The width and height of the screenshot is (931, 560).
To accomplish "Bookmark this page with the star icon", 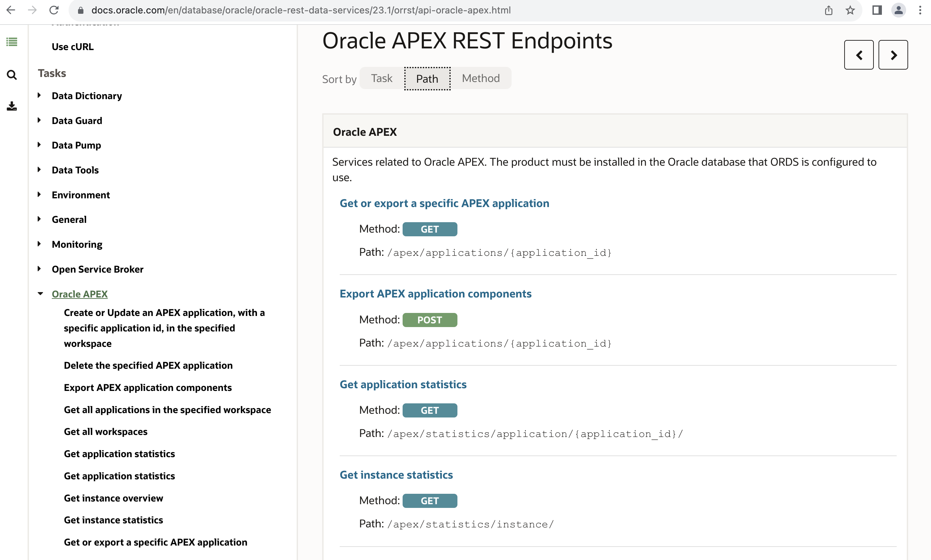I will 850,10.
